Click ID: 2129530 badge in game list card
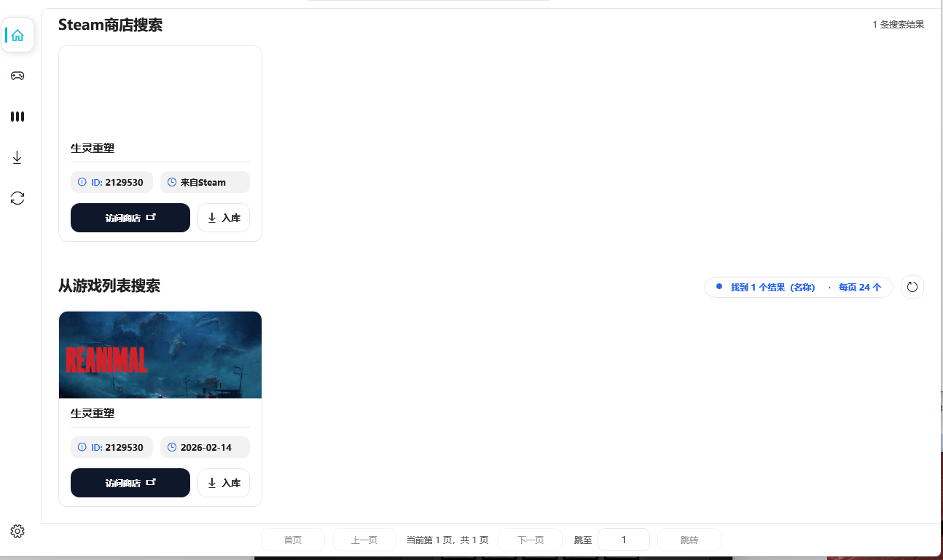Screen dimensions: 943x560 (x=111, y=447)
